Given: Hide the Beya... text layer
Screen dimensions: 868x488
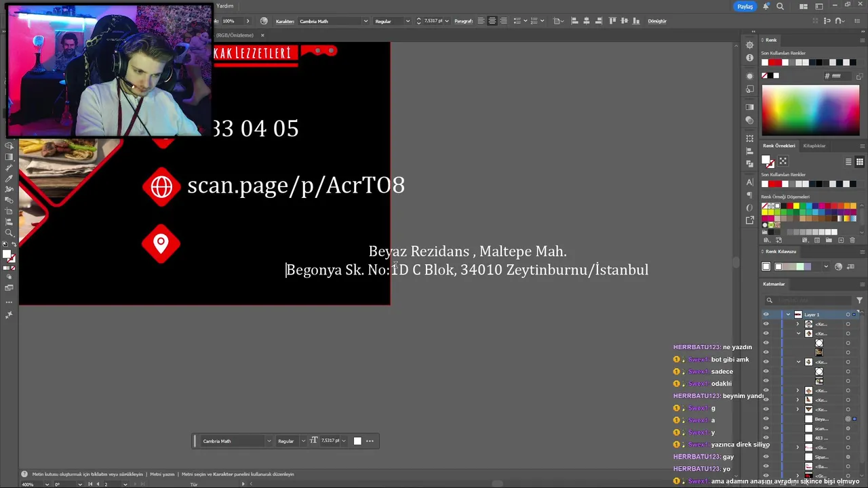Looking at the screenshot, I should pos(766,419).
